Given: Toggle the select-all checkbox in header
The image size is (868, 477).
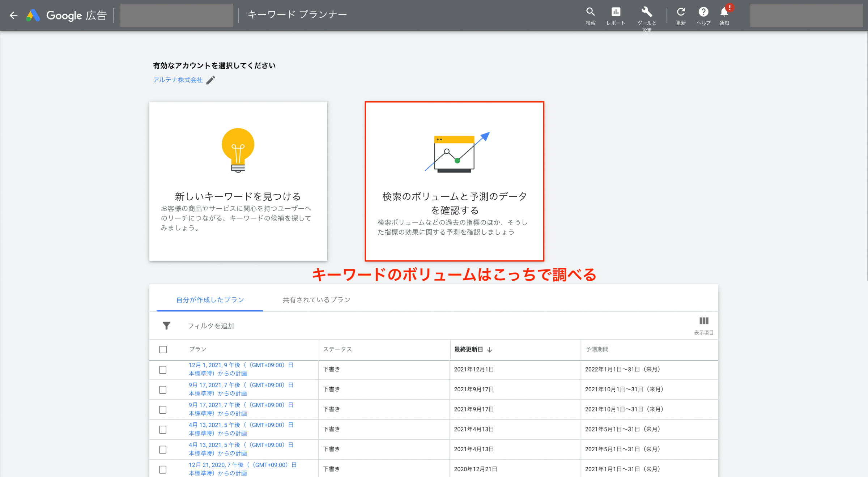Looking at the screenshot, I should pyautogui.click(x=163, y=350).
